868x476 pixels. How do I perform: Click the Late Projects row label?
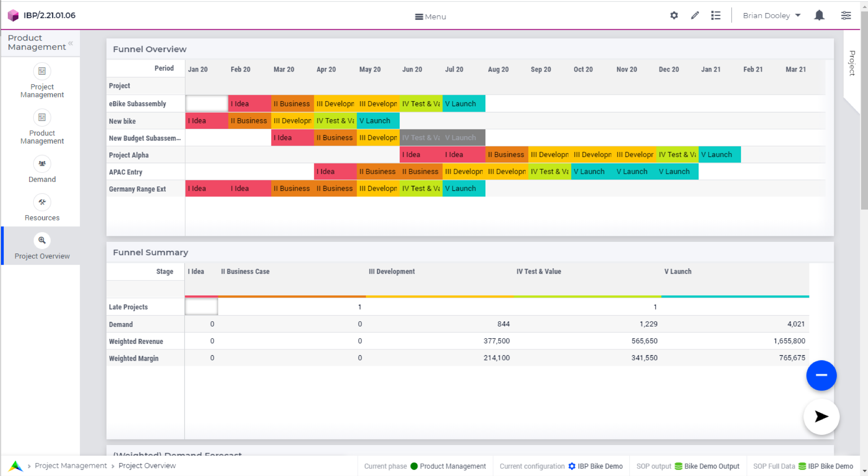point(128,307)
